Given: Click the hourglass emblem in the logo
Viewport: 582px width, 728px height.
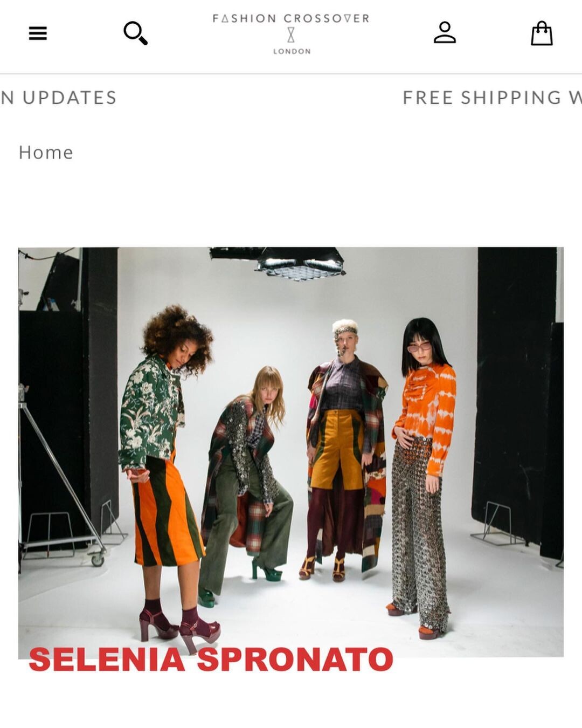Looking at the screenshot, I should tap(291, 35).
